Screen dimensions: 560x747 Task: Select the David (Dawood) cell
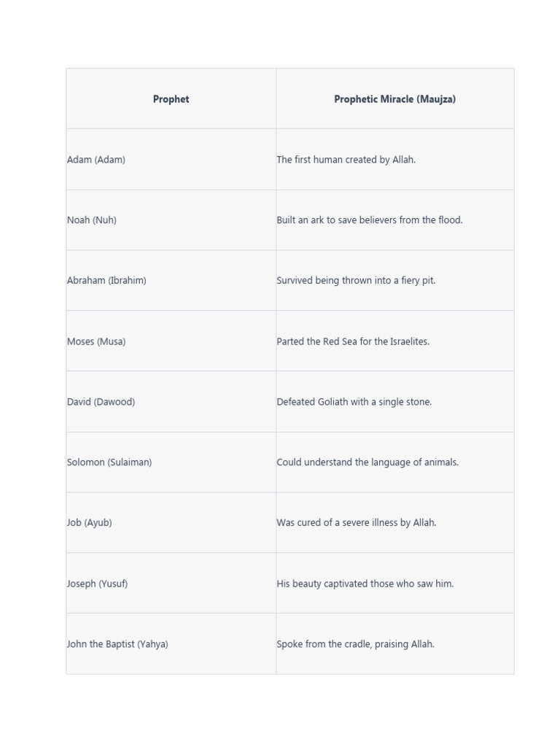101,402
